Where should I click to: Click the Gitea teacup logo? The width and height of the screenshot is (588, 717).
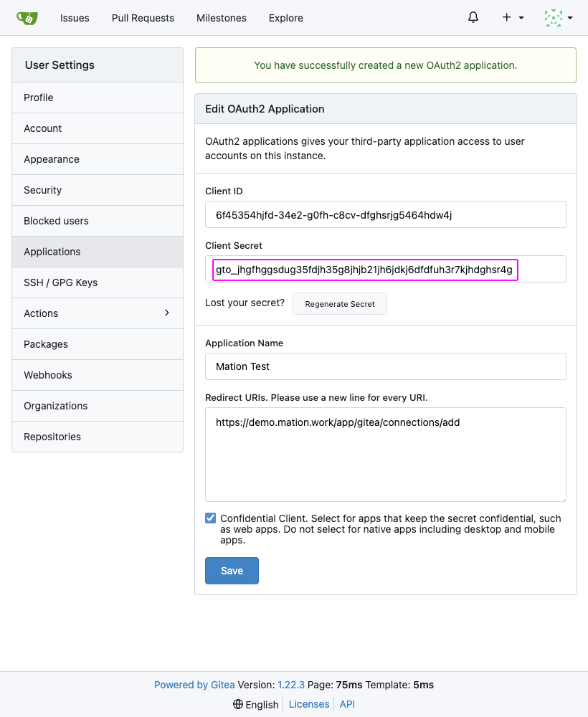point(27,18)
